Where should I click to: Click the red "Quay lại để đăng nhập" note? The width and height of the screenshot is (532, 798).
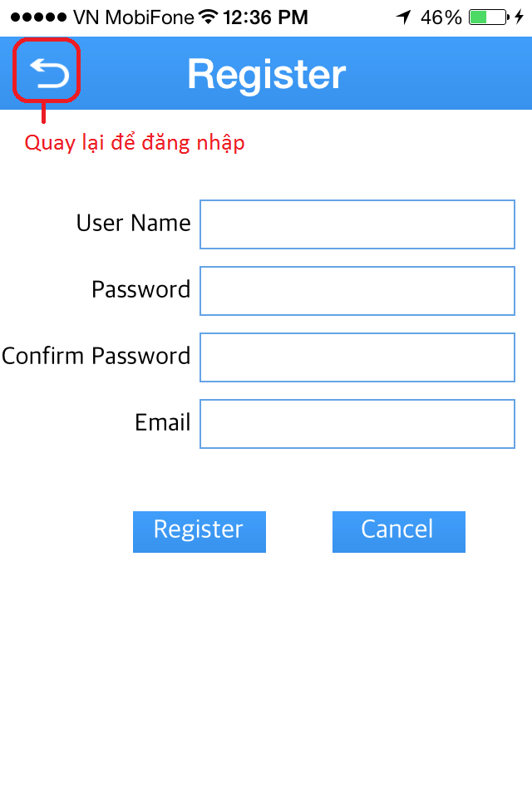[x=135, y=143]
